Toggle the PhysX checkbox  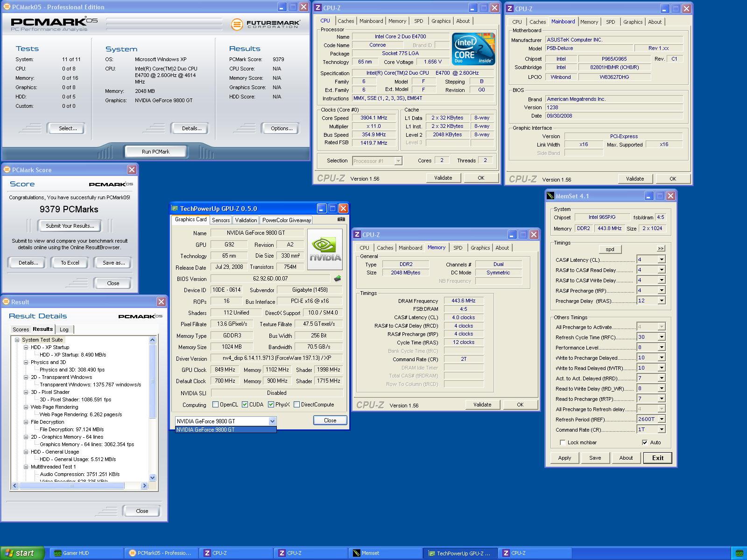click(271, 405)
